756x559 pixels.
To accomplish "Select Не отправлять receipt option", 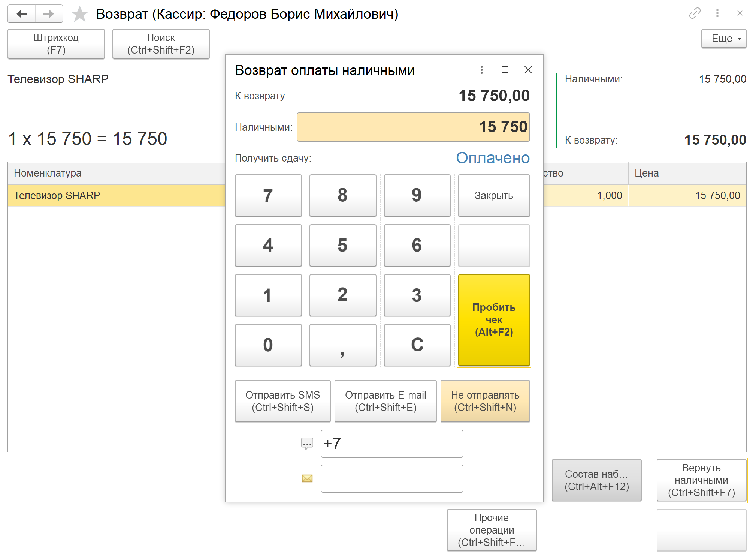I will (485, 401).
